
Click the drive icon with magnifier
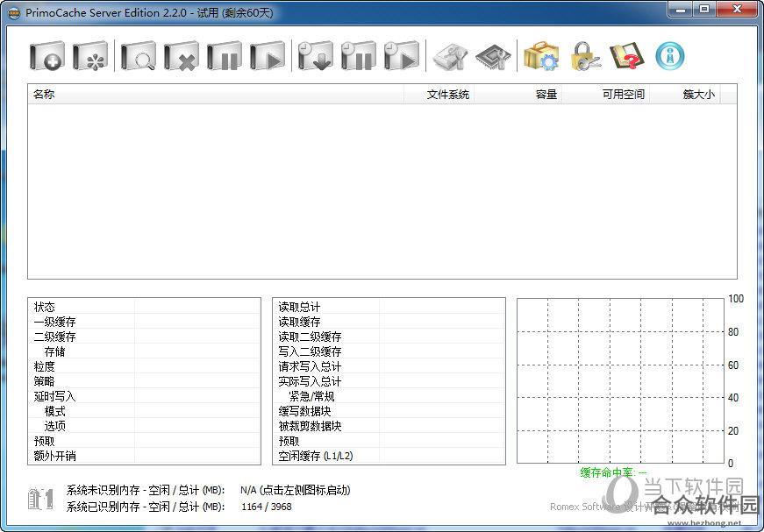point(139,56)
